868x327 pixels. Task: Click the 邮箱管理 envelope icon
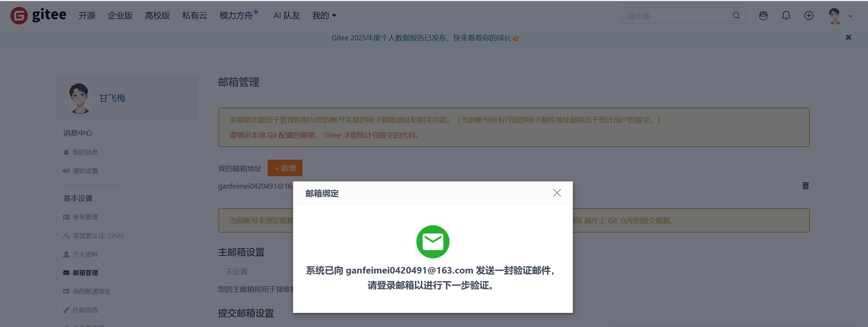(66, 273)
